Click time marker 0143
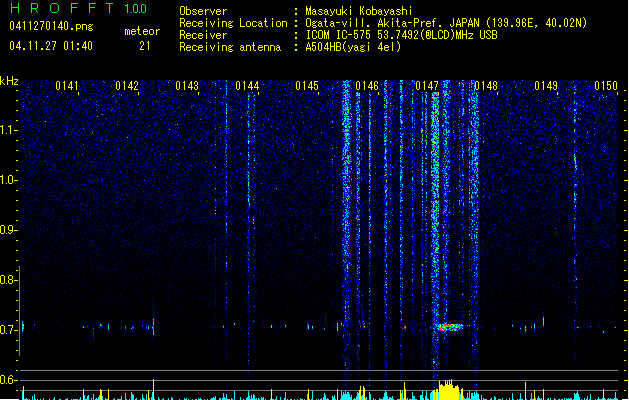The width and height of the screenshot is (629, 400). (x=187, y=86)
